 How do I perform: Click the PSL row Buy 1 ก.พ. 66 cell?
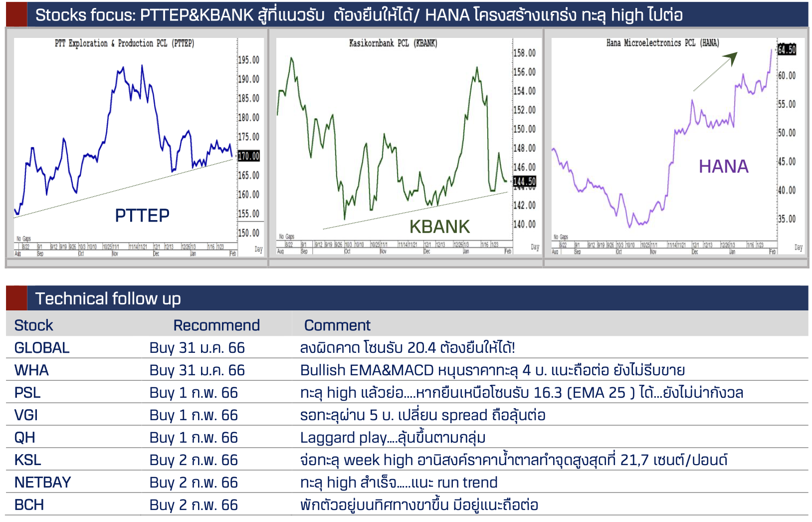[194, 393]
